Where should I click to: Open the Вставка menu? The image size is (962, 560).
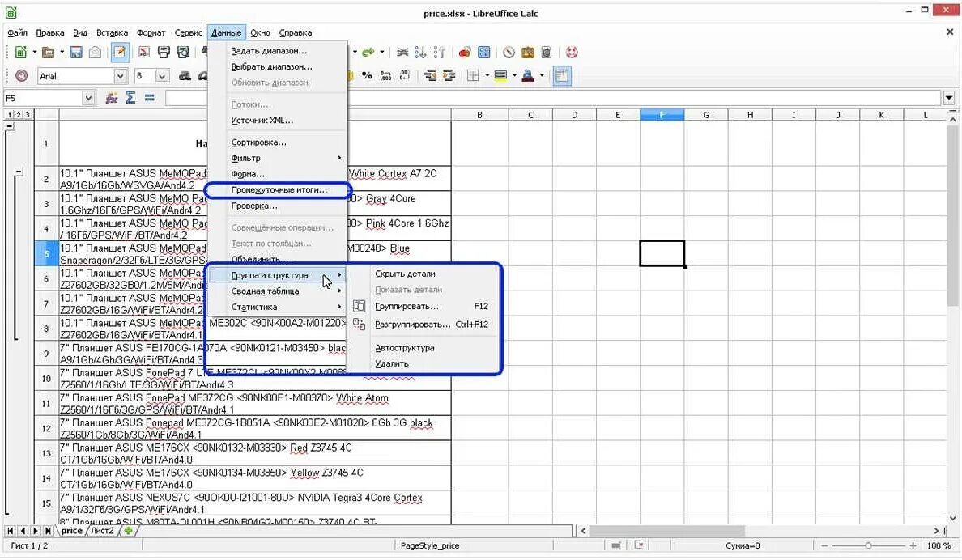[112, 32]
